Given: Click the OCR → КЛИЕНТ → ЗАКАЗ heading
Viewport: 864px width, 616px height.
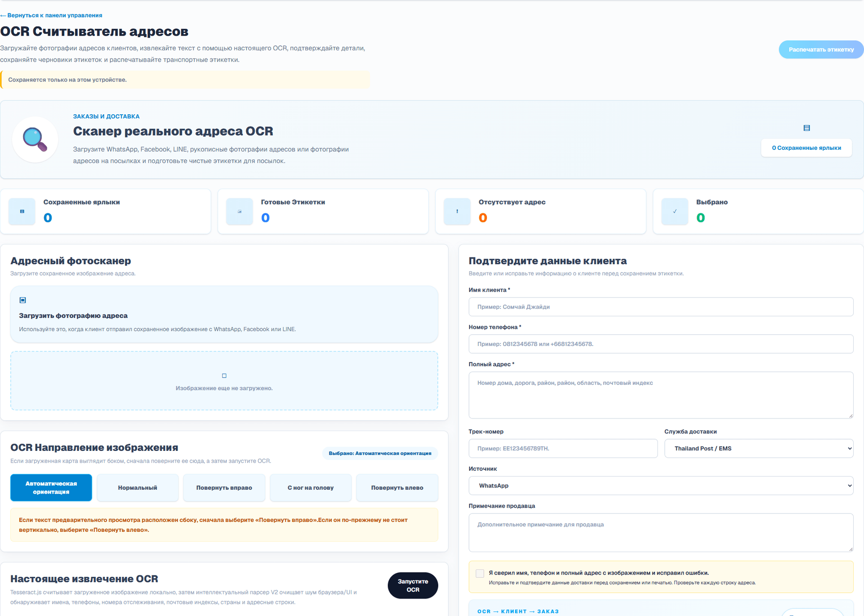Looking at the screenshot, I should pos(518,612).
